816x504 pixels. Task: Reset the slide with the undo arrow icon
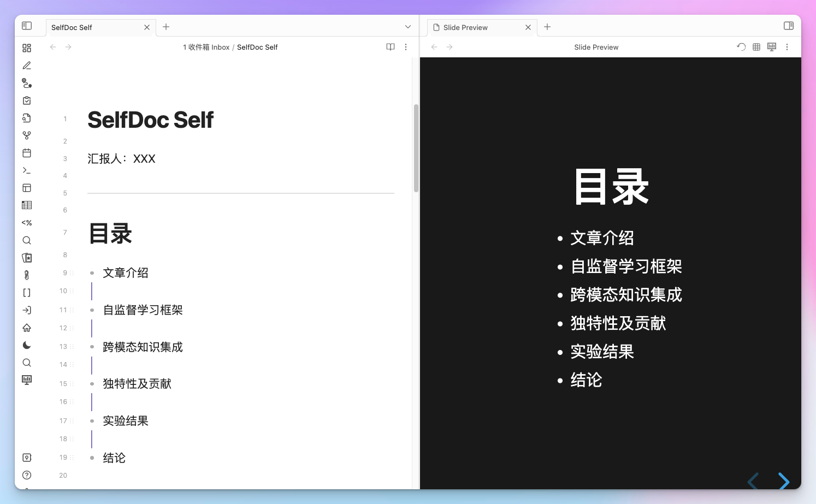pos(741,47)
